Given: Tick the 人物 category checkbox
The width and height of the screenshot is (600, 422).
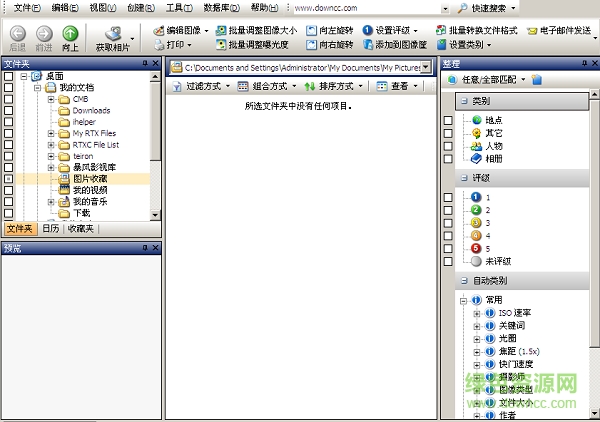Looking at the screenshot, I should pos(448,146).
